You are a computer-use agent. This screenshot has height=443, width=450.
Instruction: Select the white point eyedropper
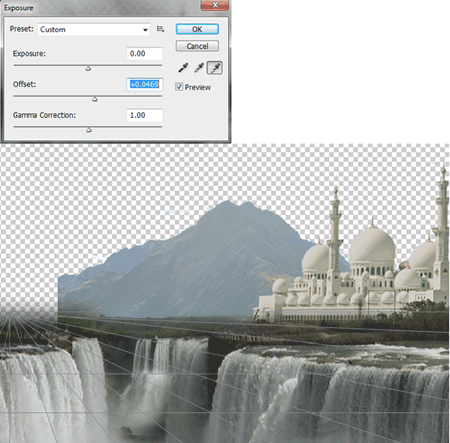coord(215,68)
